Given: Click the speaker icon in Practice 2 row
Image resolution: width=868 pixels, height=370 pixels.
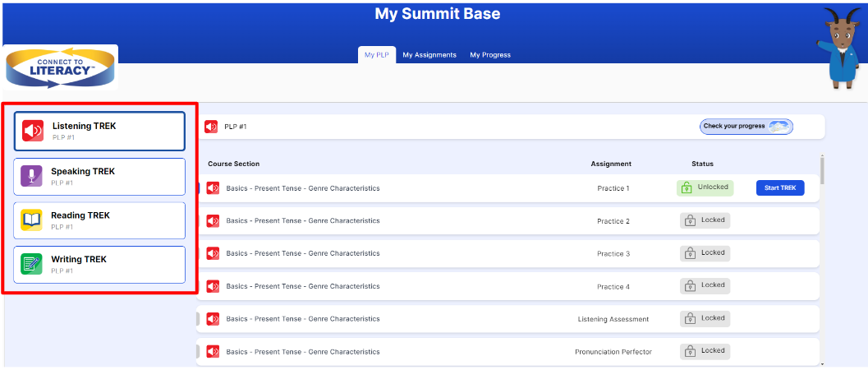Looking at the screenshot, I should pyautogui.click(x=213, y=221).
